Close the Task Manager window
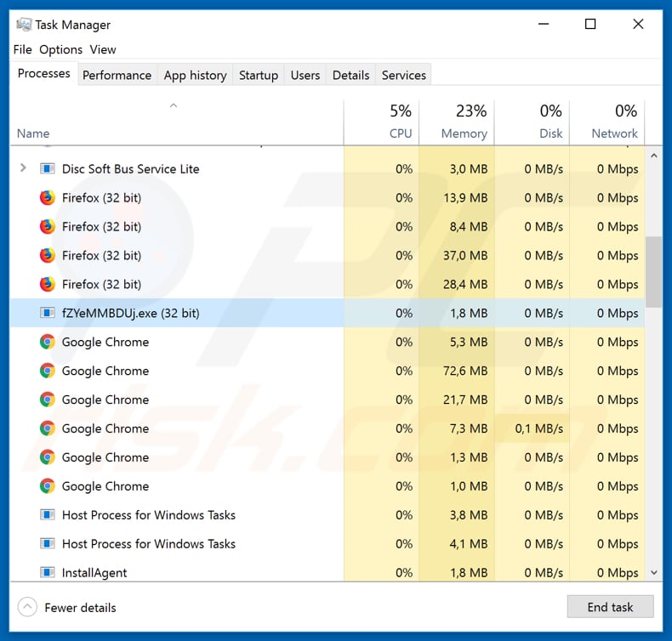This screenshot has width=672, height=641. [638, 24]
